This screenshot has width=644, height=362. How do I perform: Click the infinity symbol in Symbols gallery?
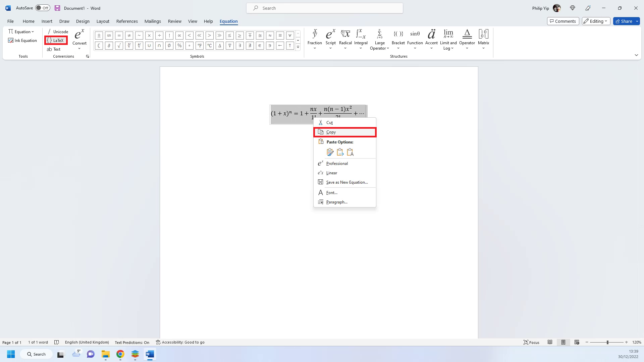pyautogui.click(x=109, y=35)
